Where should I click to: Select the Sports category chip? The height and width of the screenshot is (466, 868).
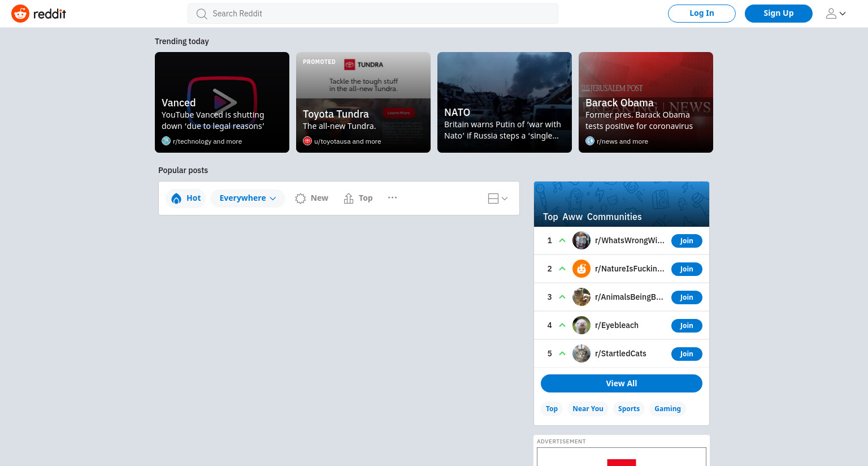pos(629,409)
